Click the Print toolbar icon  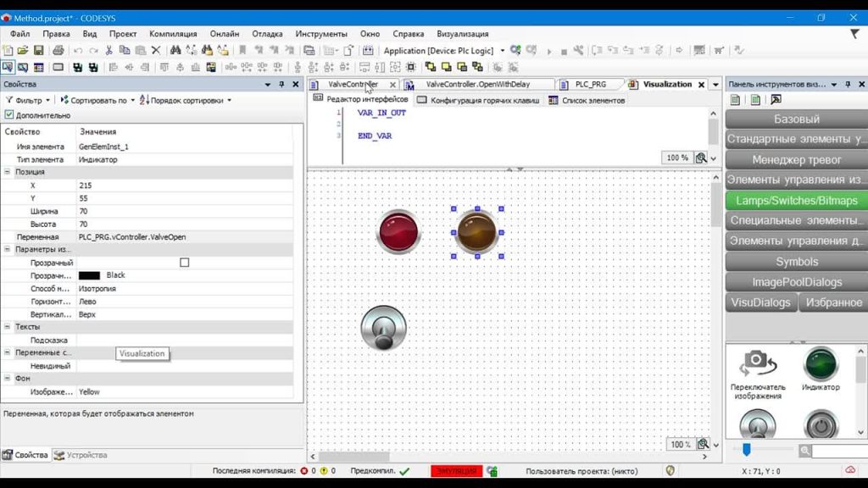[x=58, y=50]
